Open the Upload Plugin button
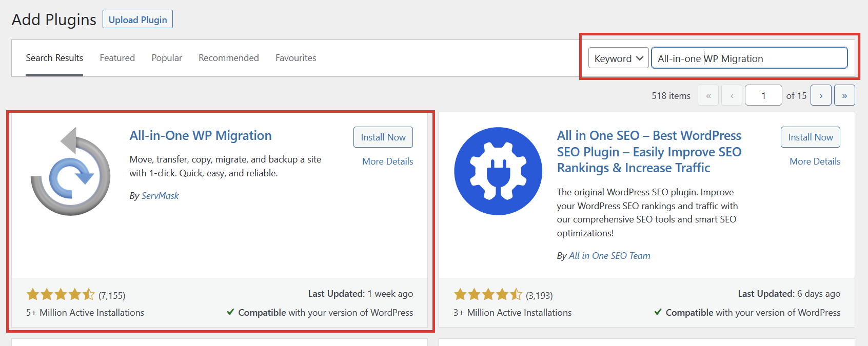Viewport: 868px width, 346px height. click(137, 19)
